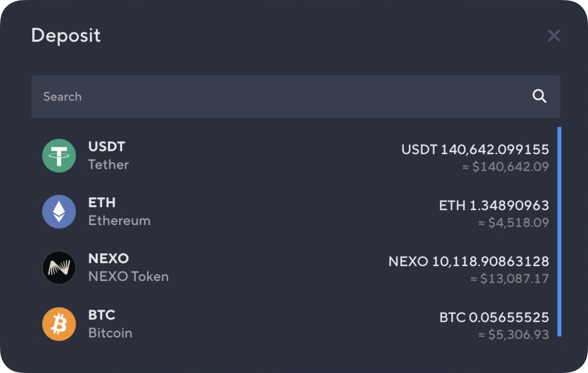
Task: Select the NEXO Token row
Action: point(294,267)
